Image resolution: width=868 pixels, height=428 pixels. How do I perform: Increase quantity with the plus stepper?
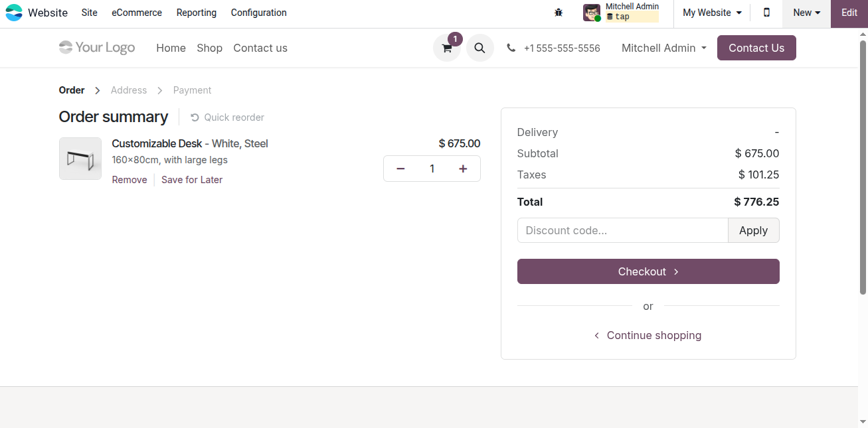tap(463, 169)
